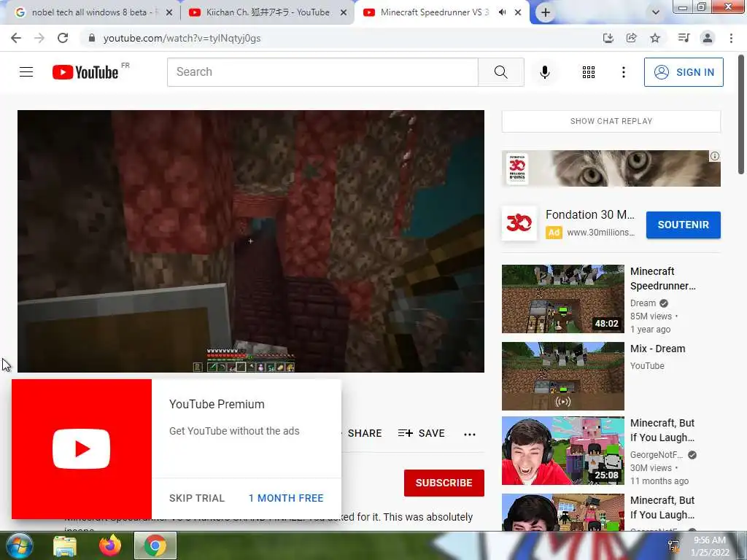Click the Action Center tray flag
This screenshot has height=560, width=747.
pos(673,547)
